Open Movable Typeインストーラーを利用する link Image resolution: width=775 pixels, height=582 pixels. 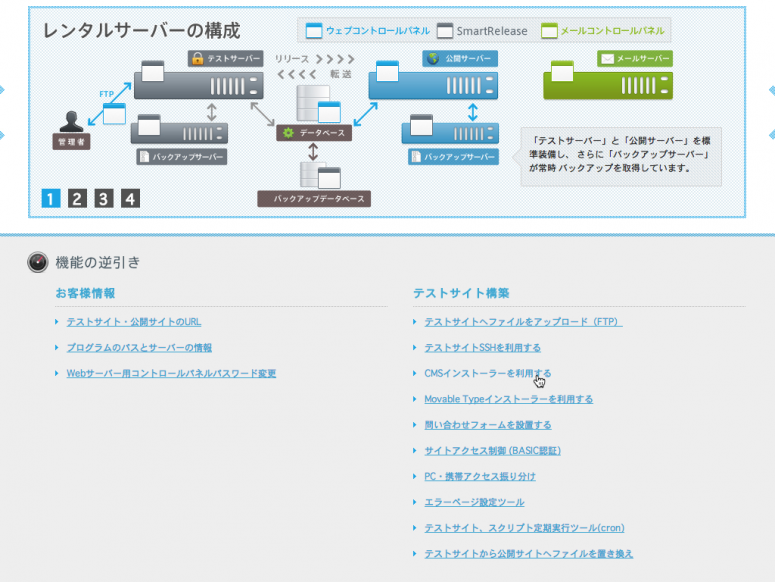click(x=508, y=399)
